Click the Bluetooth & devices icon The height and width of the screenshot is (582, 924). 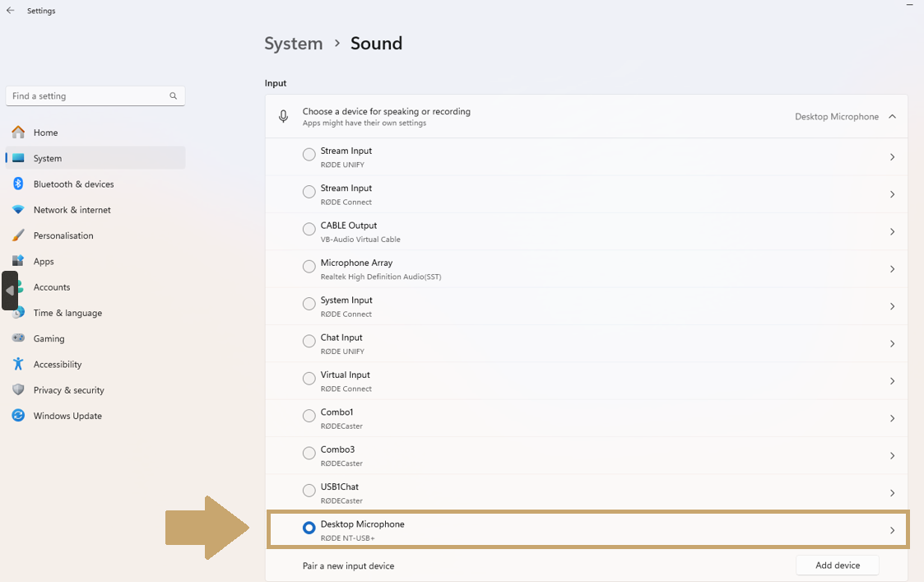pos(18,184)
